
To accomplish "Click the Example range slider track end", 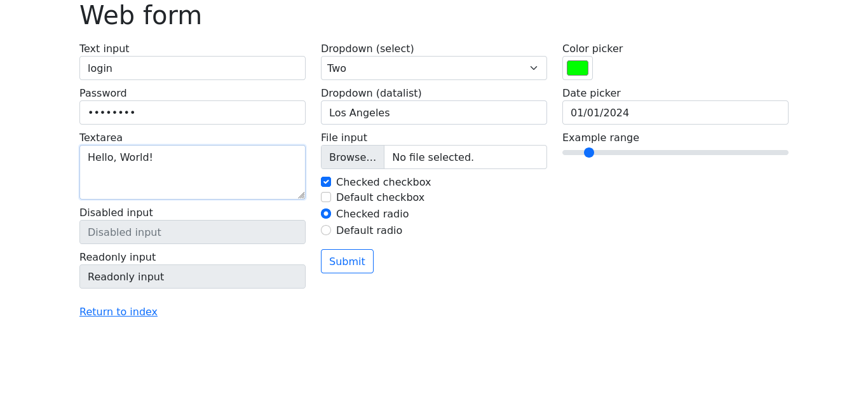I will (785, 153).
